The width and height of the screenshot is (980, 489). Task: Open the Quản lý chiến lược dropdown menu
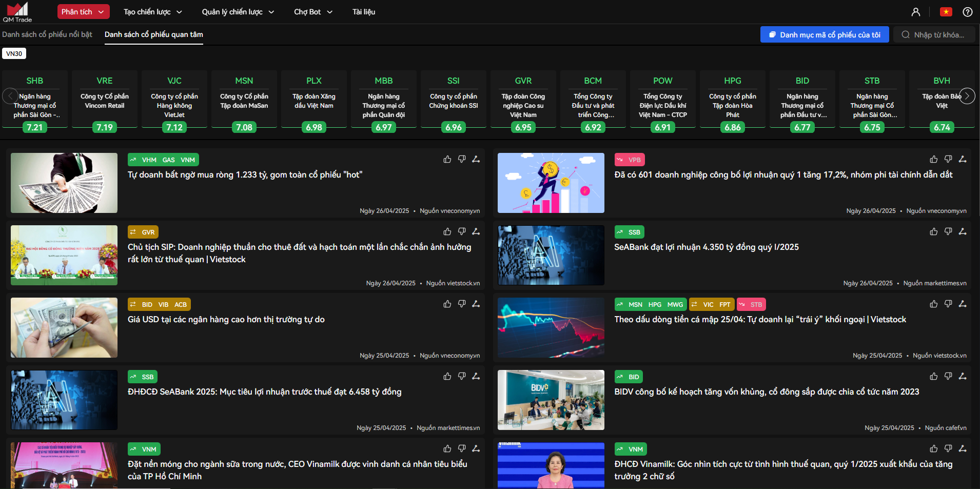[238, 12]
